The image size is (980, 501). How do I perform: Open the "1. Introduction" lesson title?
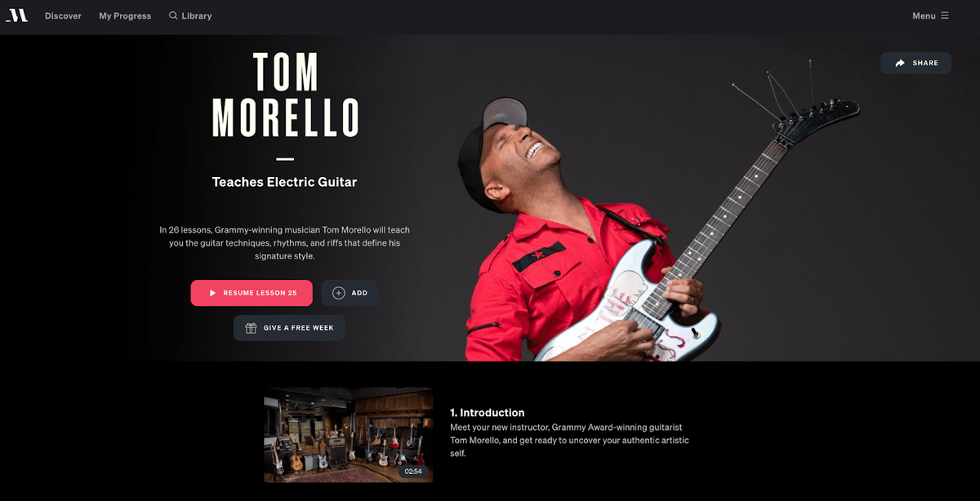[x=488, y=413]
